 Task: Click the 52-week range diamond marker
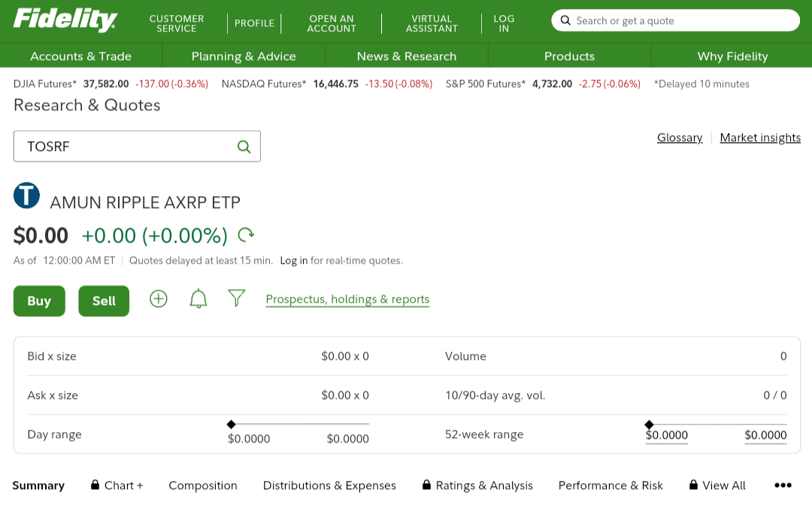[x=650, y=425]
